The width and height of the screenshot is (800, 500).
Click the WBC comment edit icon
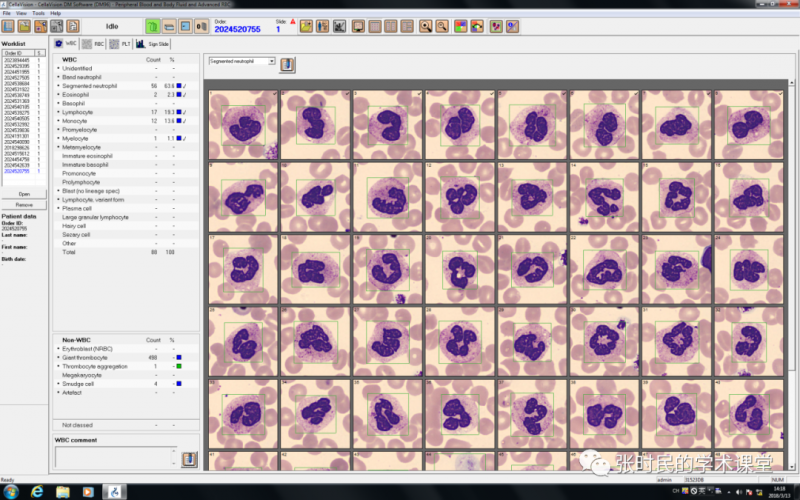click(x=189, y=459)
